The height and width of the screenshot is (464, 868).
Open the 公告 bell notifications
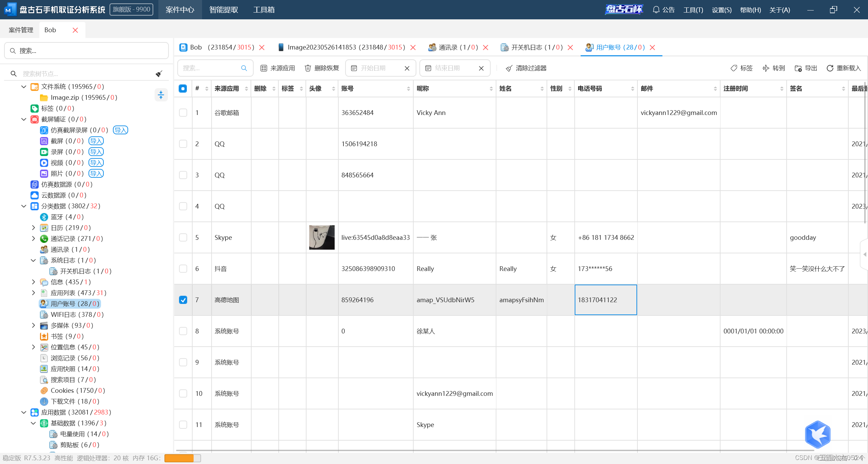tap(656, 10)
